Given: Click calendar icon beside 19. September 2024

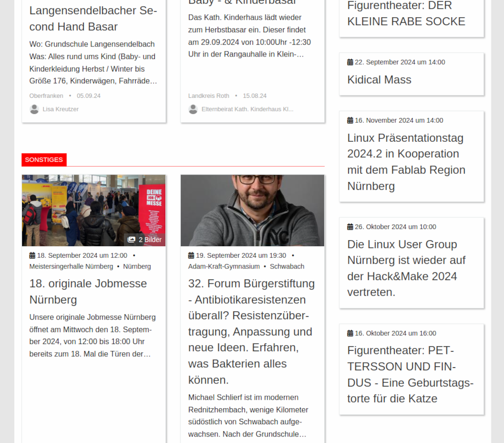Looking at the screenshot, I should pos(191,255).
